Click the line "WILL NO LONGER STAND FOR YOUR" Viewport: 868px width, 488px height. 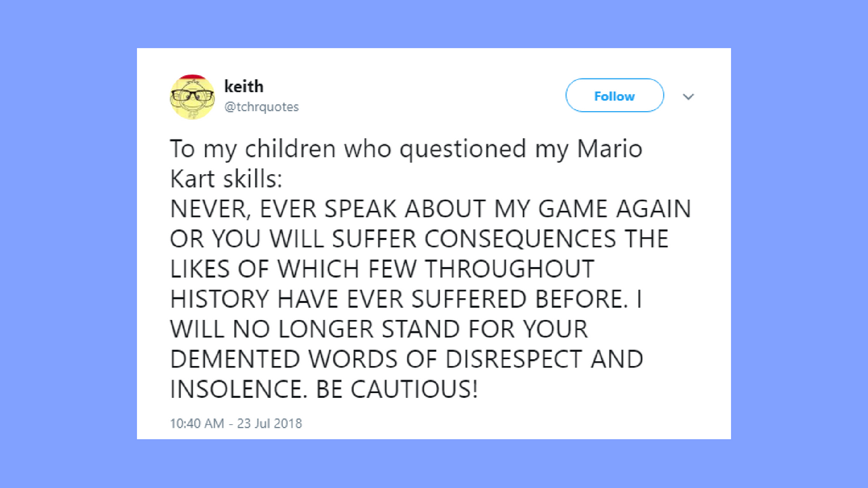[x=378, y=329]
